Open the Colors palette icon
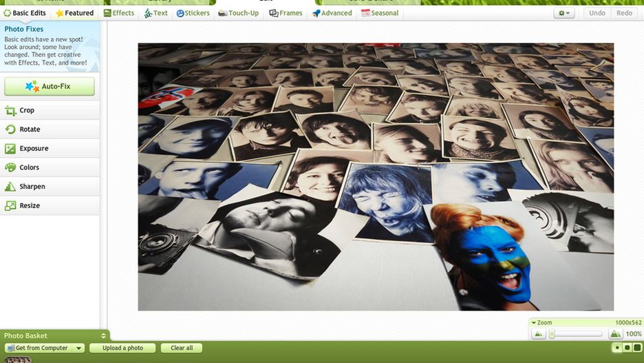This screenshot has height=363, width=644. pos(10,167)
